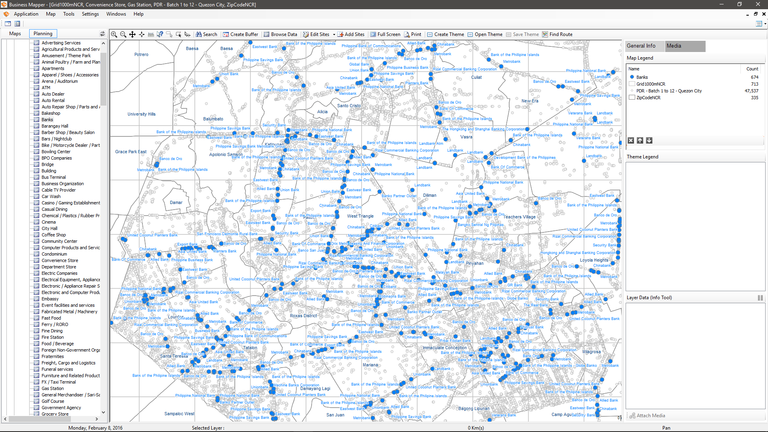Click Attach Media button
This screenshot has height=432, width=768.
point(647,416)
